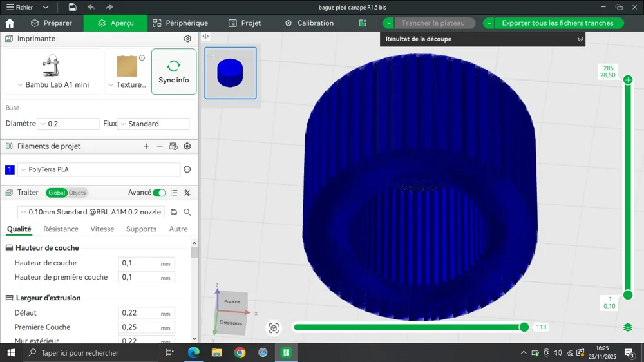Click the Première Couche width field
644x362 pixels.
(x=147, y=327)
